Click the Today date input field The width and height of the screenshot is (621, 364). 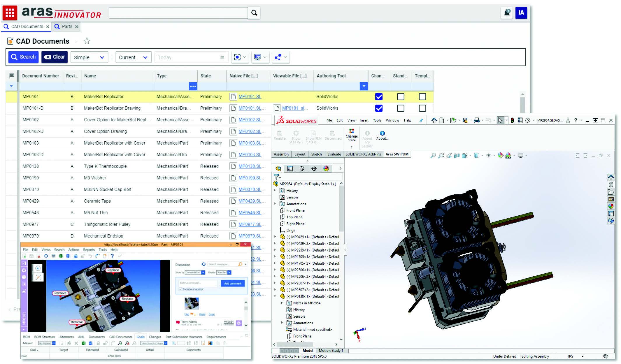tap(187, 57)
